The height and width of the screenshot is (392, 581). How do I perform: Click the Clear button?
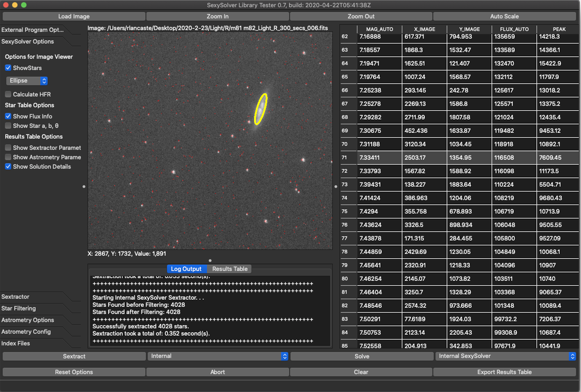pos(361,372)
